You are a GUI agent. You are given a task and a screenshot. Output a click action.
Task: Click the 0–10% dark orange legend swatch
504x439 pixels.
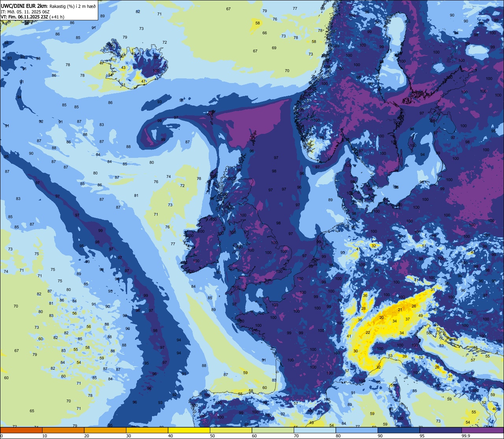[21, 430]
